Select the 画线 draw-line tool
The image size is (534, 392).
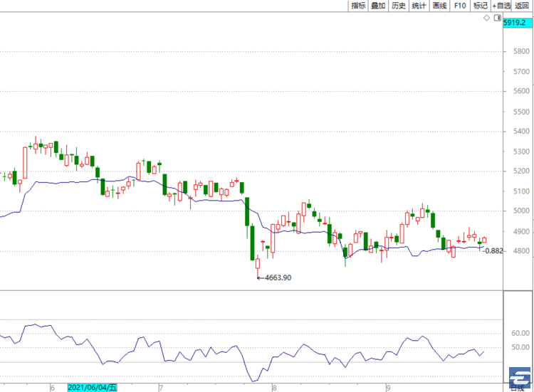coord(439,6)
